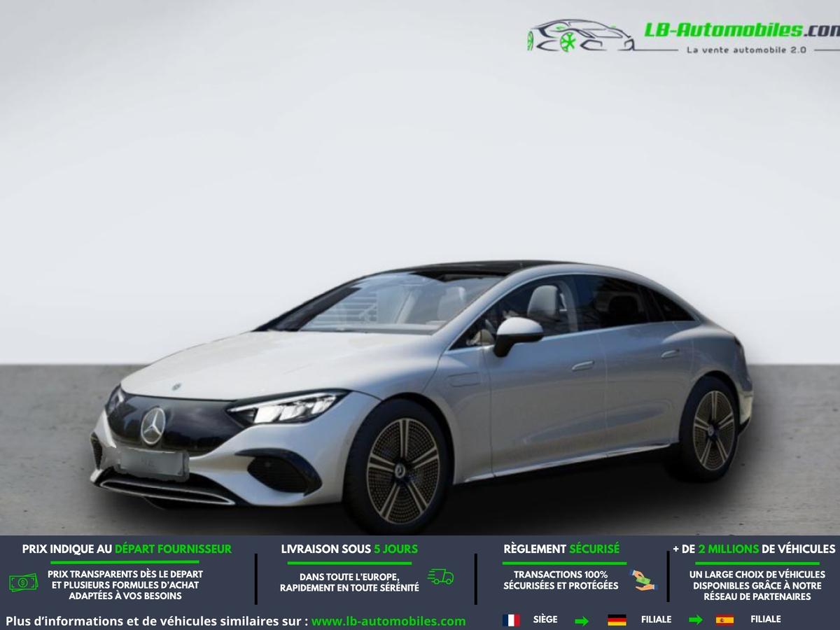The height and width of the screenshot is (630, 840).
Task: Click the green arrow before Spanish flag
Action: [695, 620]
